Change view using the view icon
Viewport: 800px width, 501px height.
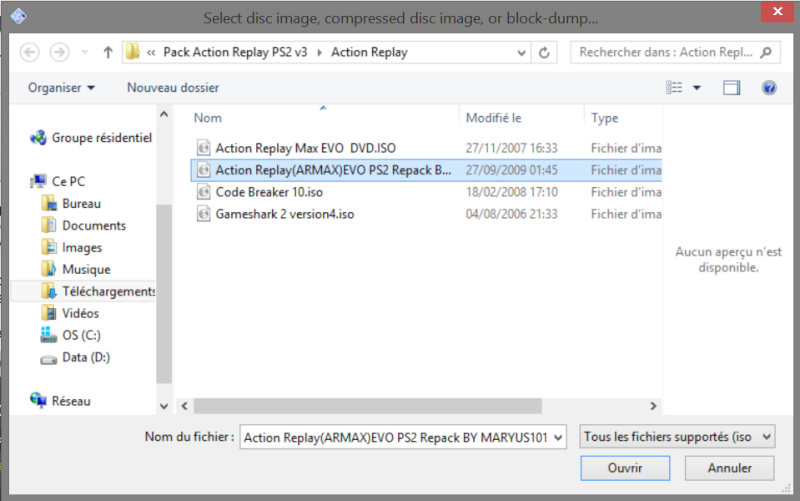(x=674, y=88)
